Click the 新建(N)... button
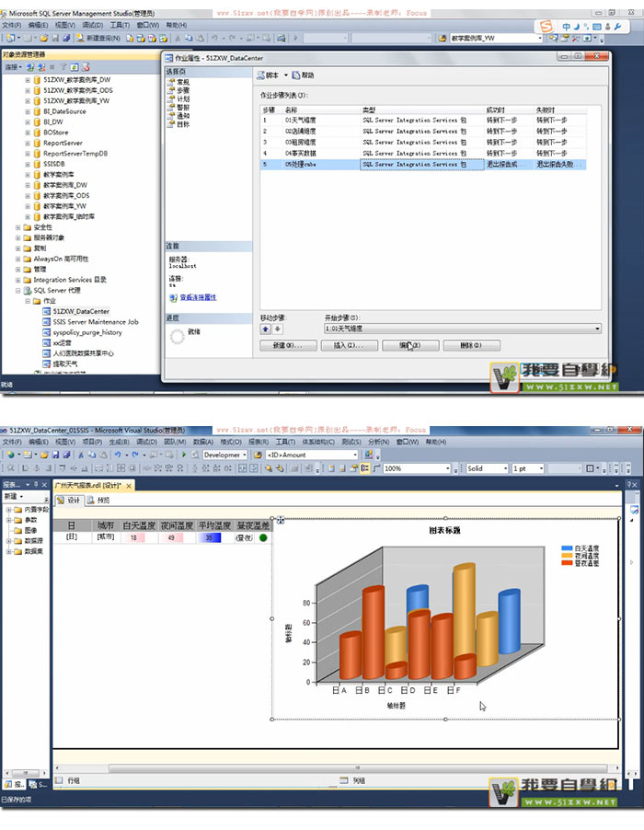Screen dimensions: 644x830 288,346
